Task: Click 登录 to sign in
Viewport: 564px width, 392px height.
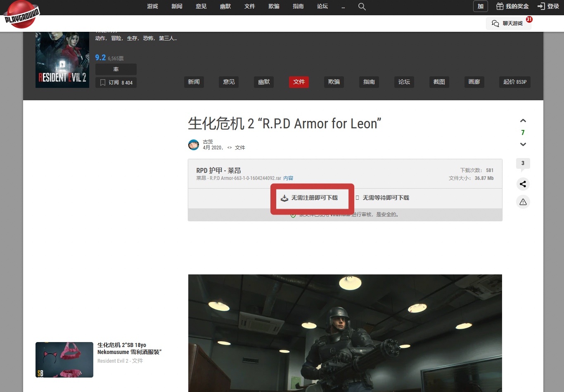Action: (x=553, y=6)
